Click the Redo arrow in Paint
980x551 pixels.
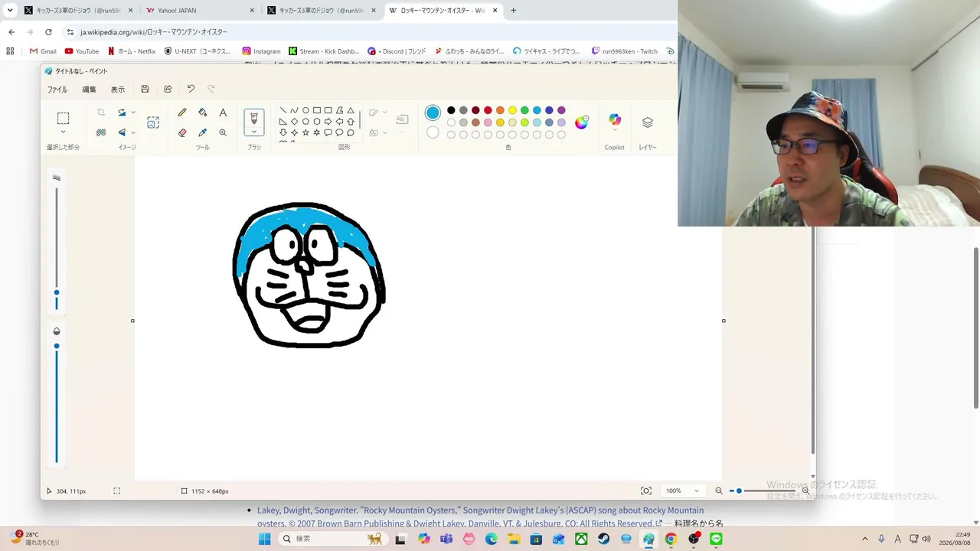(211, 90)
